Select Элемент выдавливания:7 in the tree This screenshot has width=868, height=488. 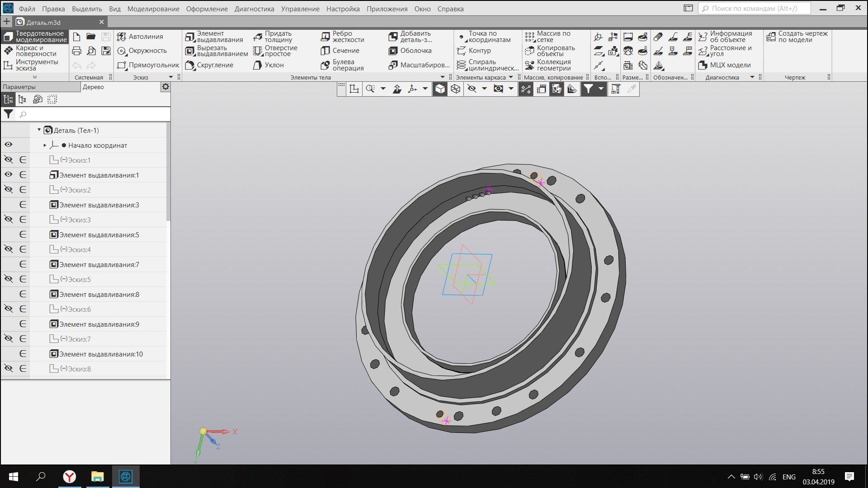click(99, 264)
